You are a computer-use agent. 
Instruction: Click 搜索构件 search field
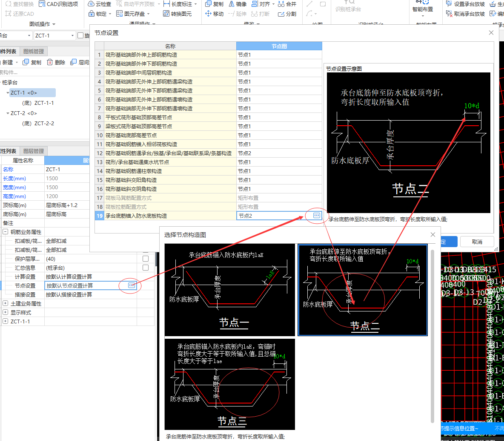click(44, 72)
